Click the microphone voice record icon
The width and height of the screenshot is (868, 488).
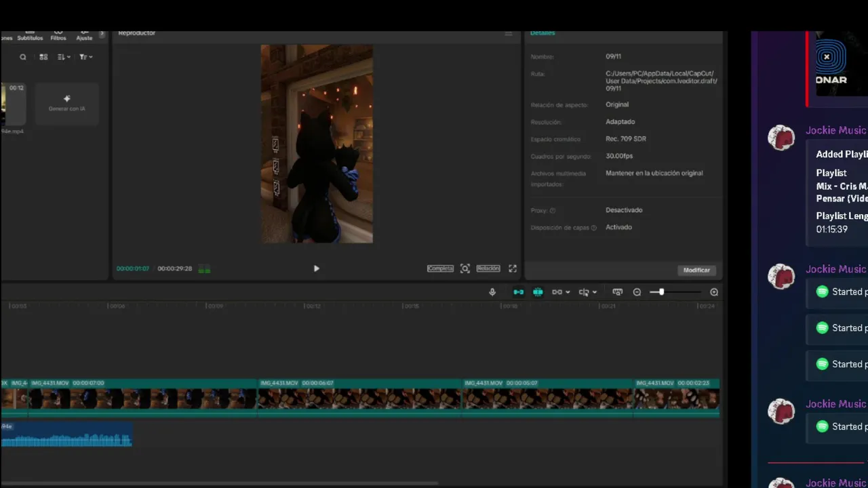coord(492,292)
